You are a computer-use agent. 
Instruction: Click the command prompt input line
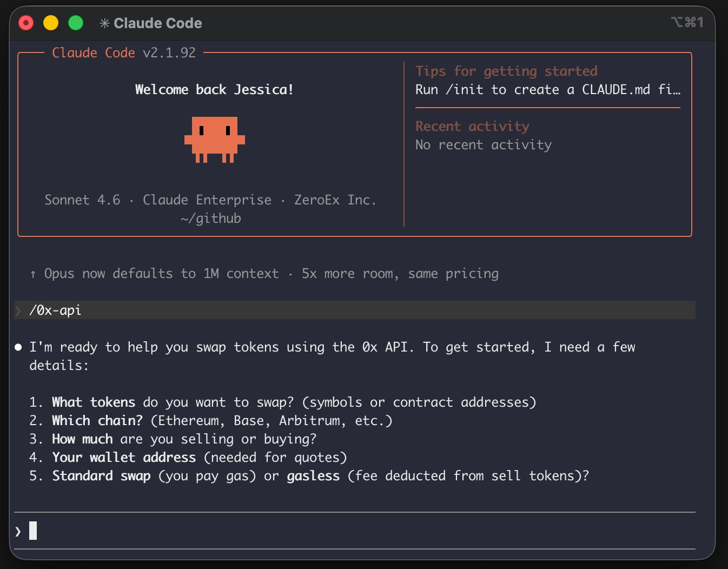[355, 531]
